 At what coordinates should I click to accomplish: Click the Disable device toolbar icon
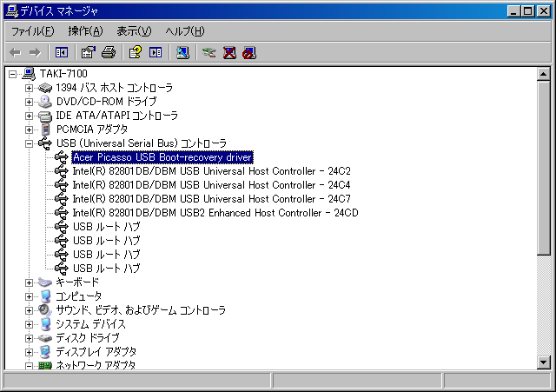tap(249, 53)
